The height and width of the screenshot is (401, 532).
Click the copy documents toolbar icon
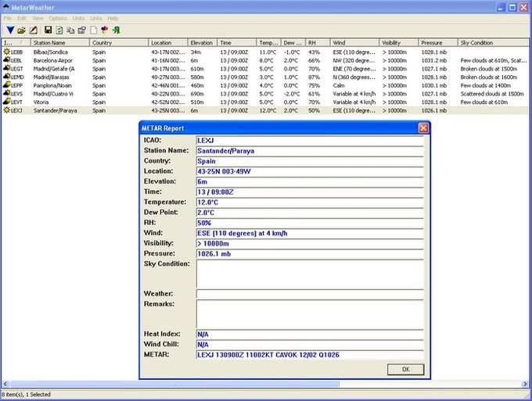[x=70, y=30]
